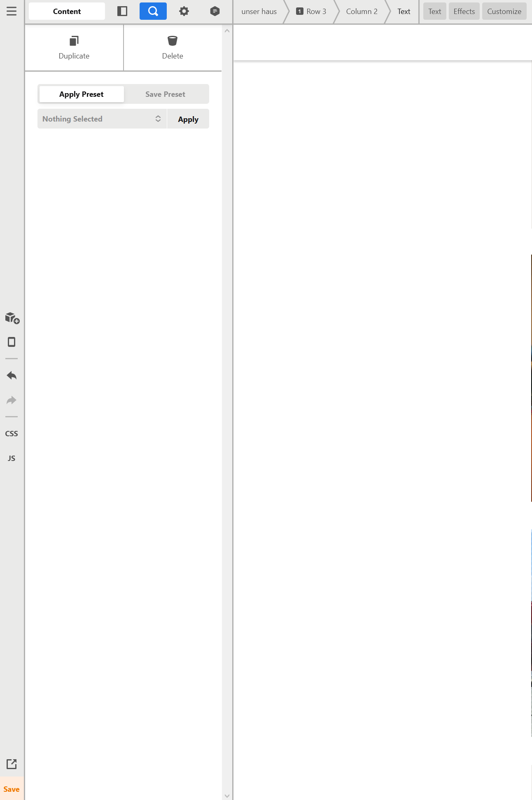Open the hamburger menu
The width and height of the screenshot is (532, 800).
(x=12, y=11)
